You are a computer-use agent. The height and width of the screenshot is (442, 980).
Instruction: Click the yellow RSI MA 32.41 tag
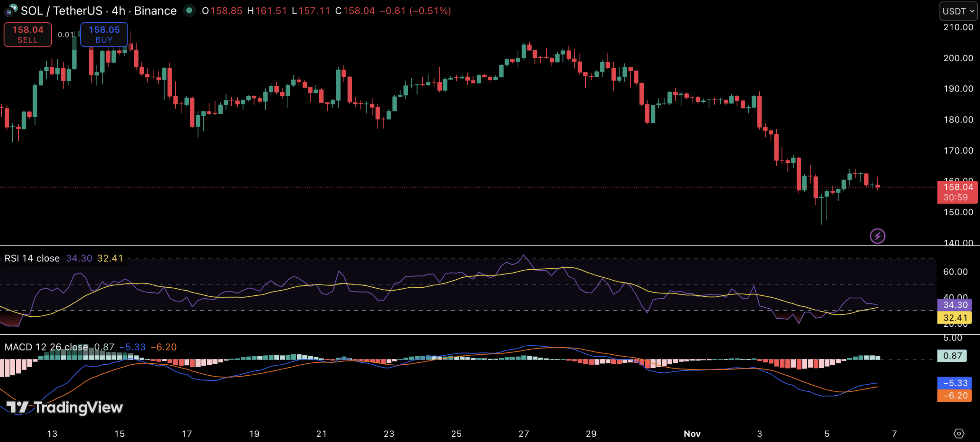coord(955,318)
